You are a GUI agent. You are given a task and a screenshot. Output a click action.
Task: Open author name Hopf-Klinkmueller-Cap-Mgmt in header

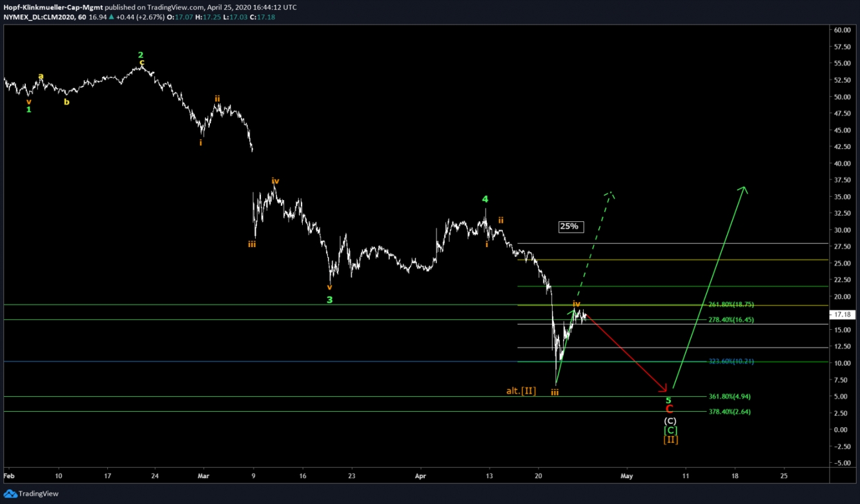[x=53, y=7]
